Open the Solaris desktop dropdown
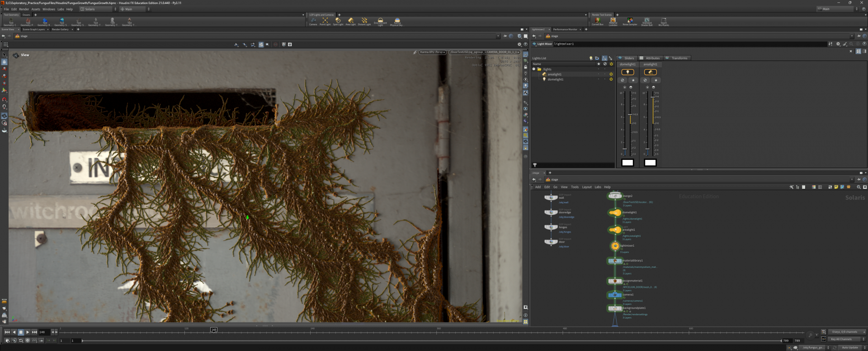 pyautogui.click(x=98, y=9)
